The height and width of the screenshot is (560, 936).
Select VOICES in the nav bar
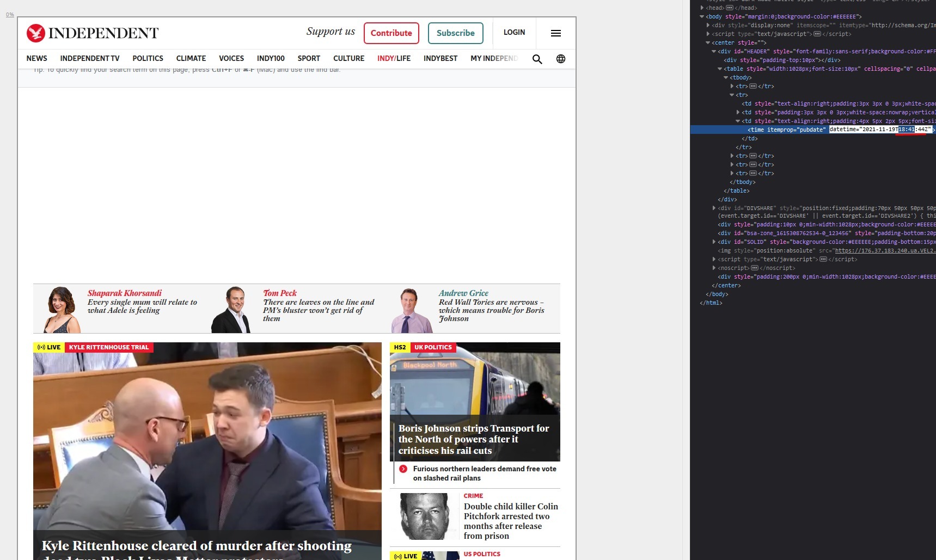coord(231,58)
